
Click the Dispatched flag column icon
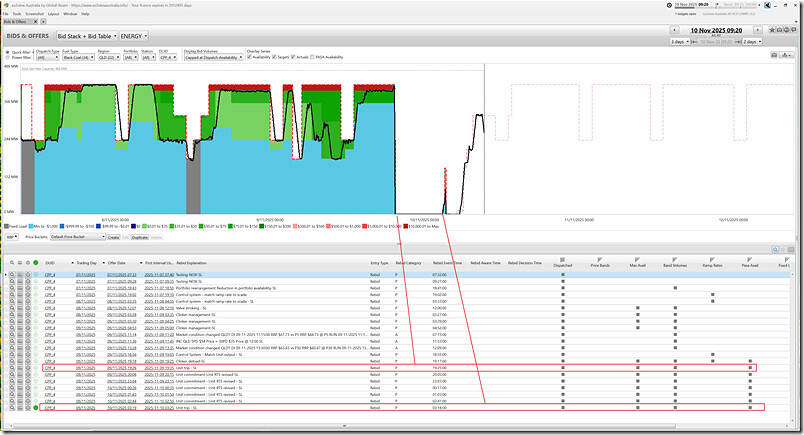(x=562, y=261)
